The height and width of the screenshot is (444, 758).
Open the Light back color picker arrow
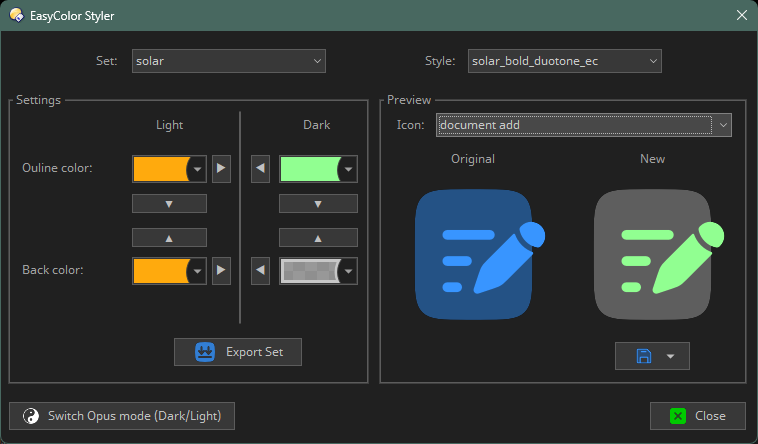[x=197, y=271]
